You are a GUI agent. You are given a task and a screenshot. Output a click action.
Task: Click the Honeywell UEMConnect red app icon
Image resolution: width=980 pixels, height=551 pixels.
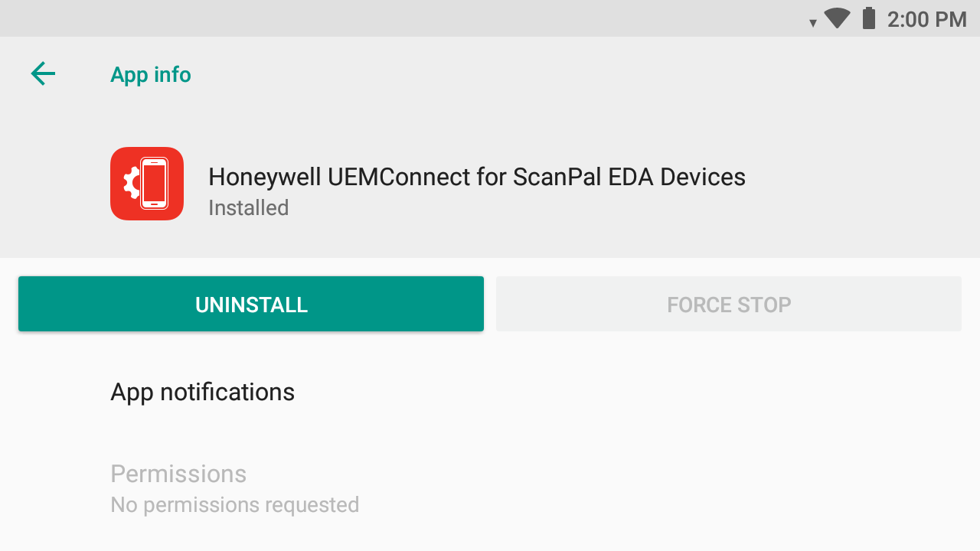pyautogui.click(x=147, y=184)
